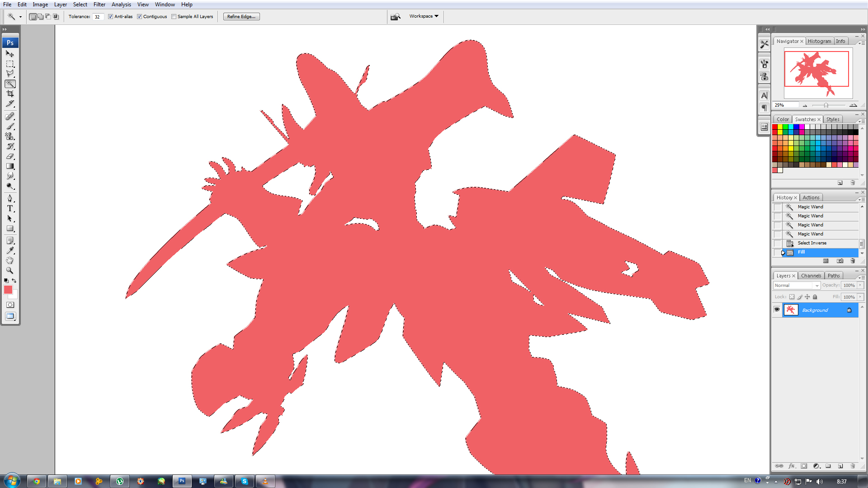Create new snapshot in History panel
868x488 pixels.
pos(840,261)
